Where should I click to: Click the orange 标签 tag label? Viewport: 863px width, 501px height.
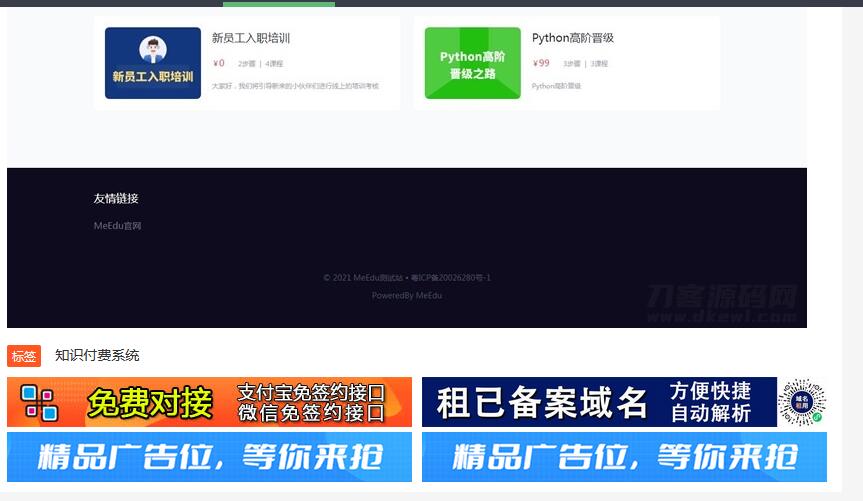[x=24, y=356]
